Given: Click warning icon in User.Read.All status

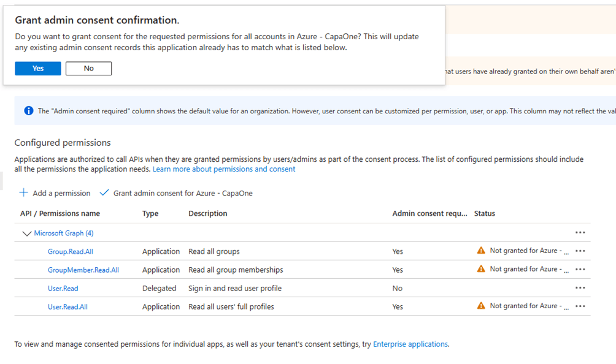Looking at the screenshot, I should tap(481, 306).
